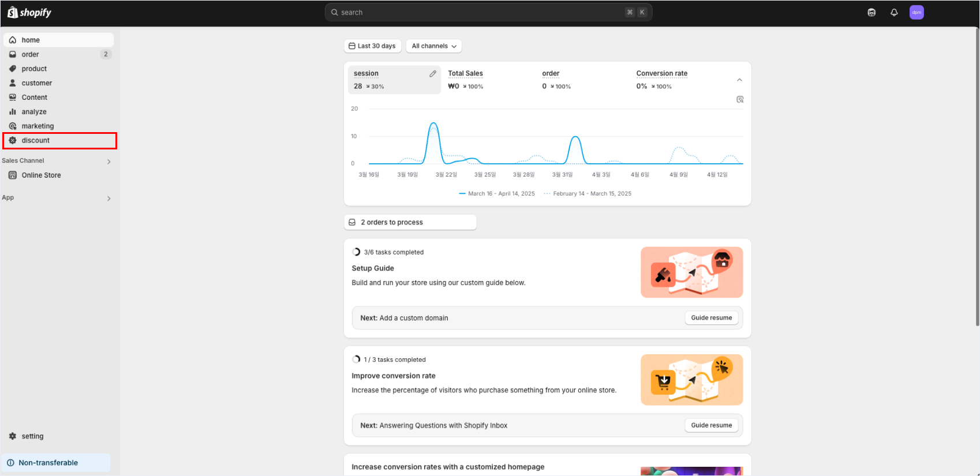980x476 pixels.
Task: Click the setting gear icon
Action: coord(13,436)
